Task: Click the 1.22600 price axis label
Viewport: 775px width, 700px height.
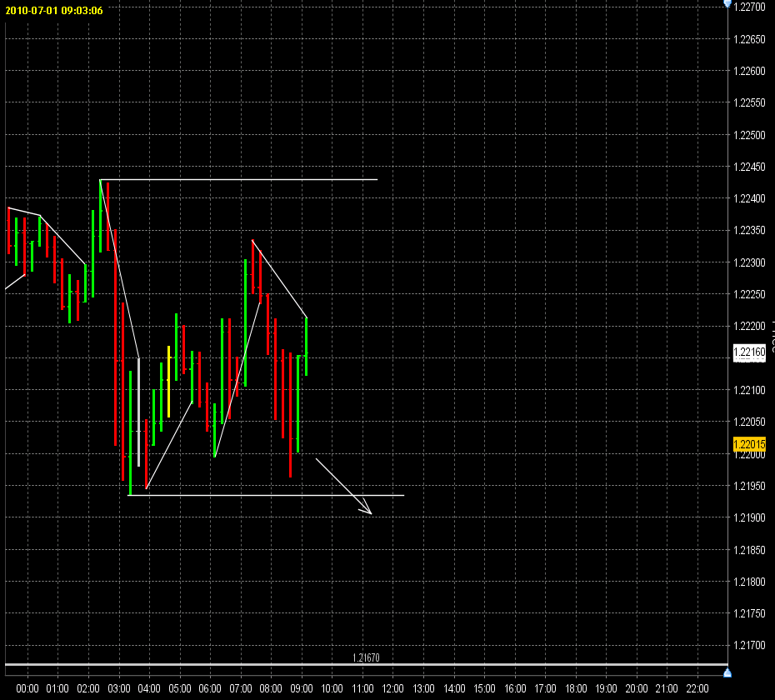Action: point(750,71)
